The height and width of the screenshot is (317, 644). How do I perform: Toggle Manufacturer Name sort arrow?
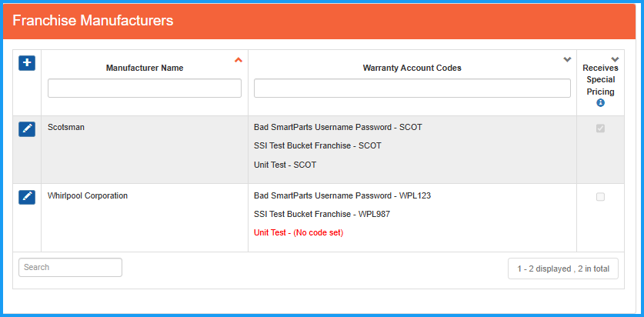238,60
